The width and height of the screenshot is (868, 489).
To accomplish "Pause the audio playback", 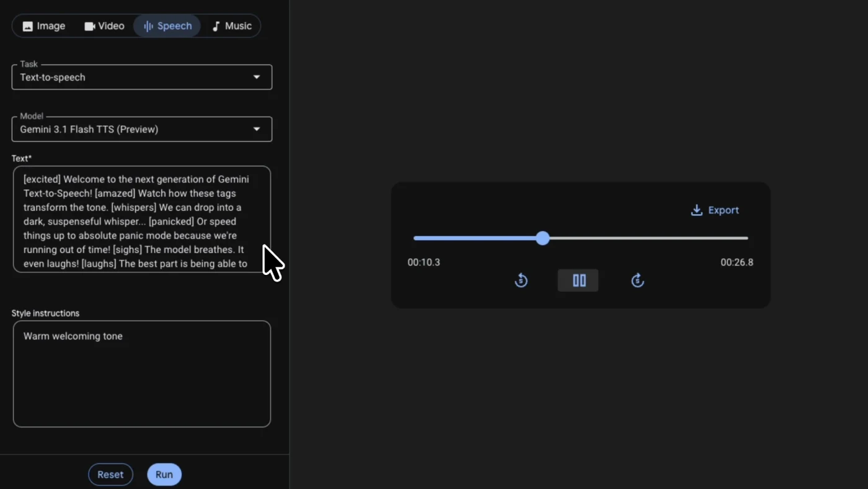I will 578,280.
